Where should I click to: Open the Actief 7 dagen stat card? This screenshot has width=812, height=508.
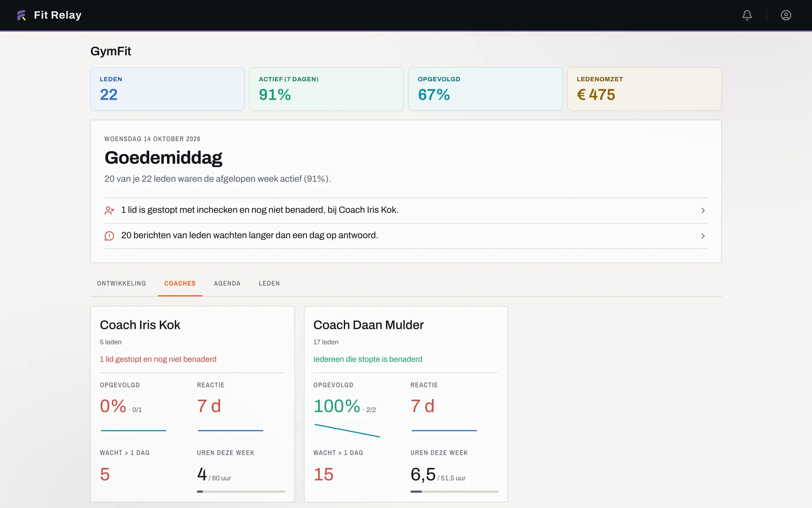click(x=326, y=89)
